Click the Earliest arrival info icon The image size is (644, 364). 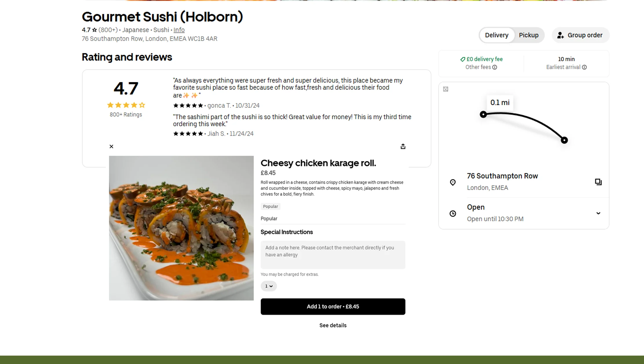point(584,67)
